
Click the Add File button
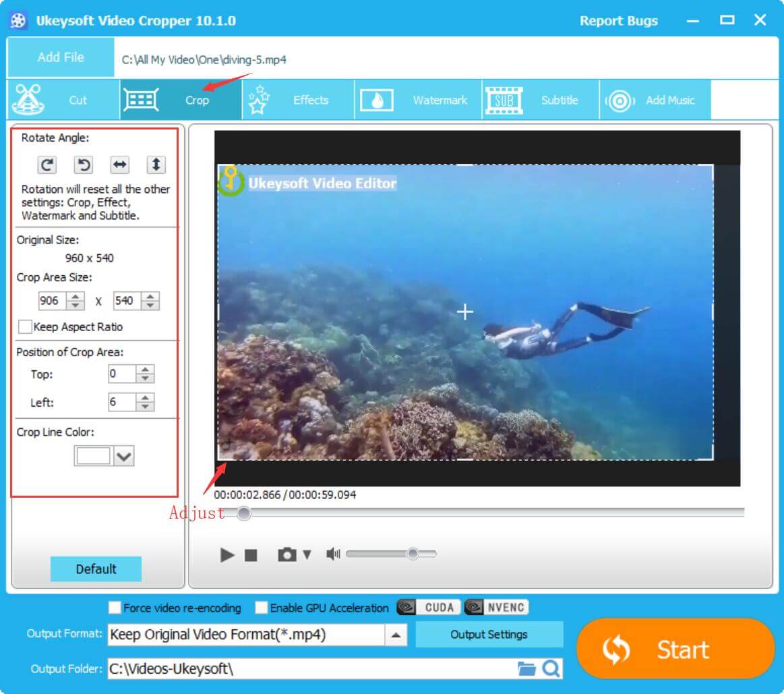click(x=61, y=57)
